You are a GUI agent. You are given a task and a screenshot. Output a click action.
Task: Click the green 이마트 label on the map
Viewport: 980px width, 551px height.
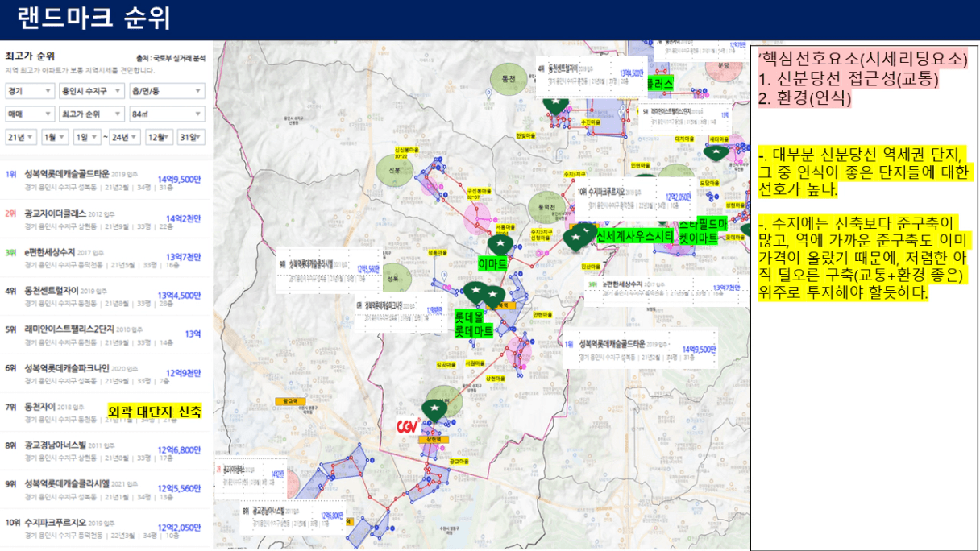[492, 263]
